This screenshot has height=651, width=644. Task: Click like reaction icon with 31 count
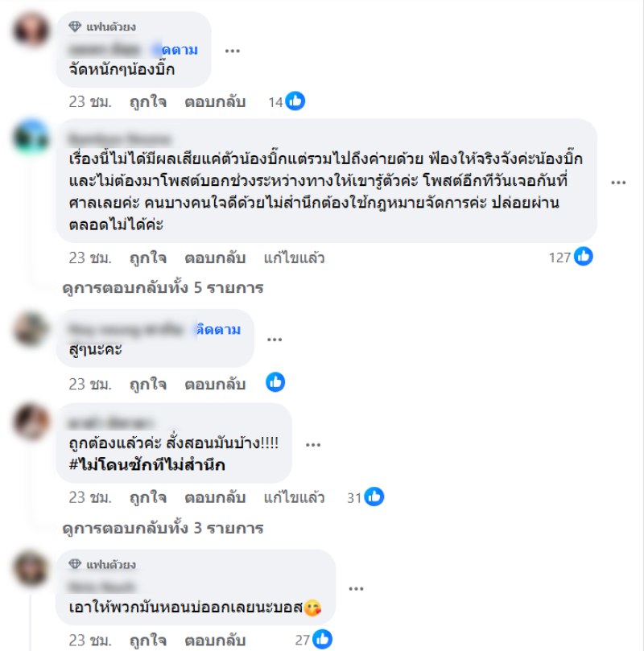click(374, 496)
